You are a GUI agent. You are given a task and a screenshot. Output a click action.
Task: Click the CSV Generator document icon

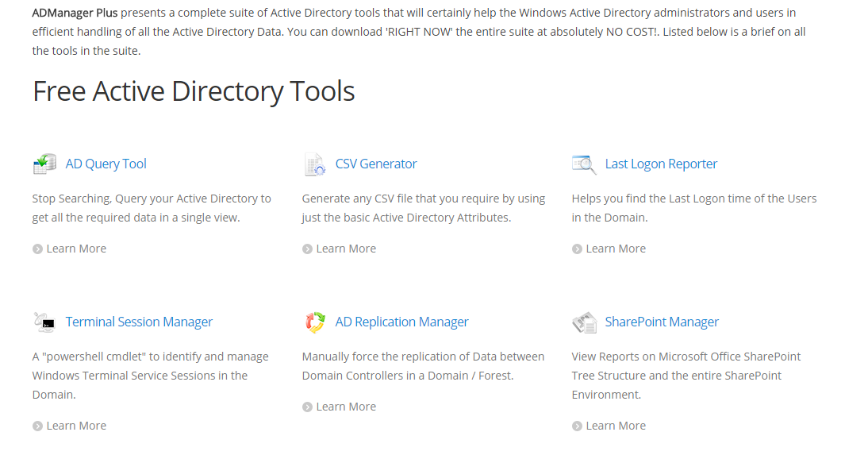click(314, 164)
